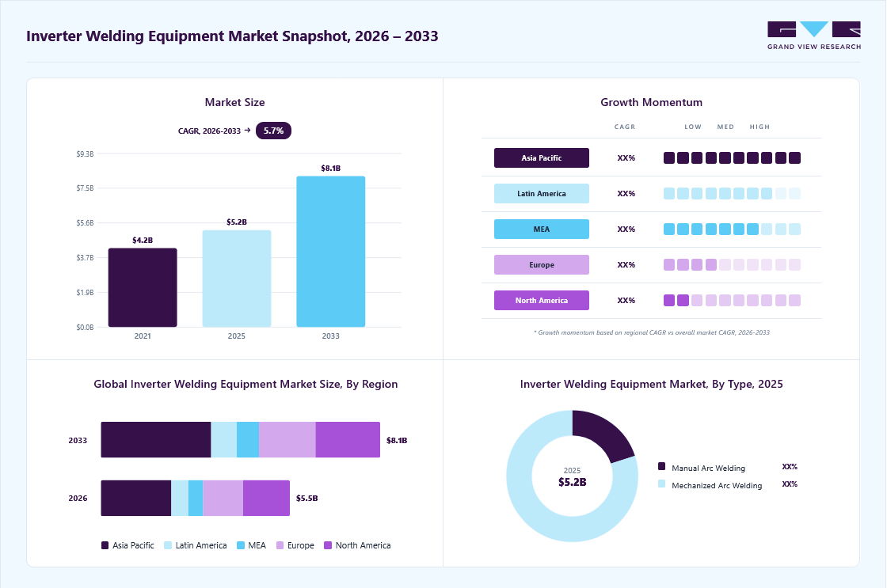Click the 'XX%' value beside Mechanized Arc Welding

(790, 484)
